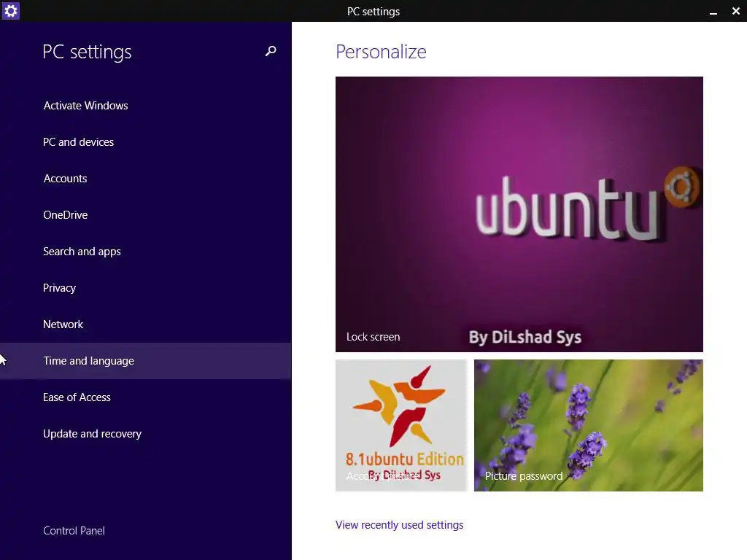Close the PC settings window
This screenshot has height=560, width=747.
point(736,11)
